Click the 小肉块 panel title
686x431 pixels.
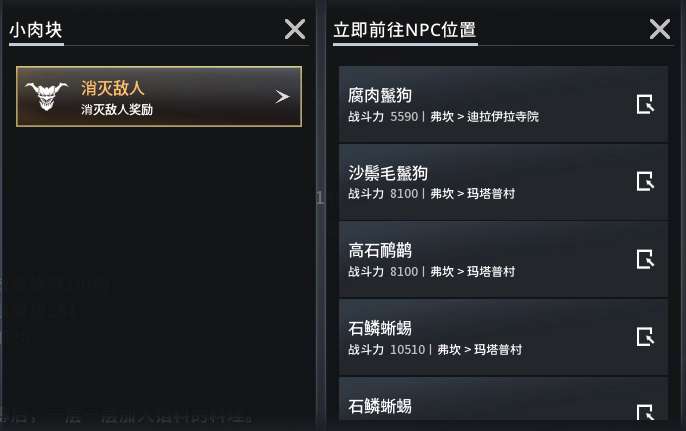click(x=36, y=30)
